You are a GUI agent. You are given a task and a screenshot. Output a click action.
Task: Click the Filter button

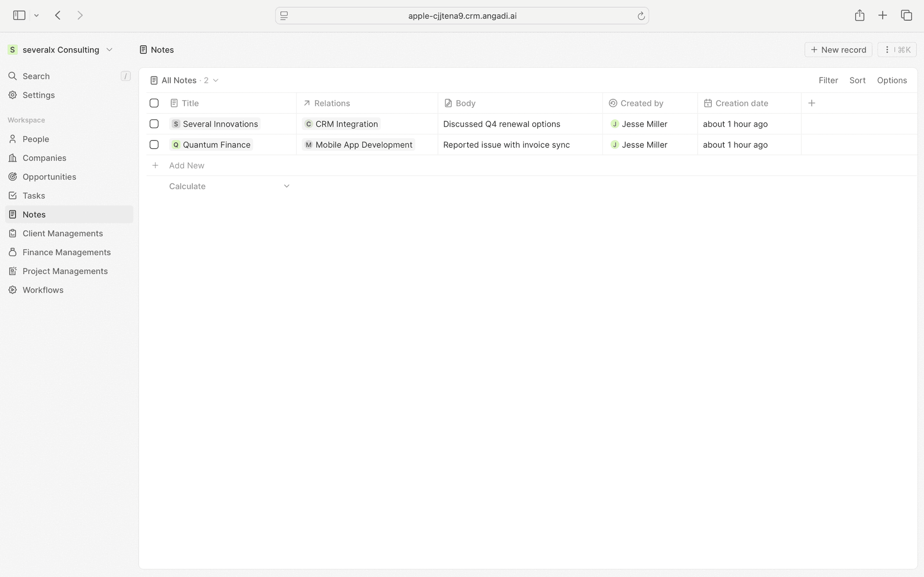pos(828,80)
